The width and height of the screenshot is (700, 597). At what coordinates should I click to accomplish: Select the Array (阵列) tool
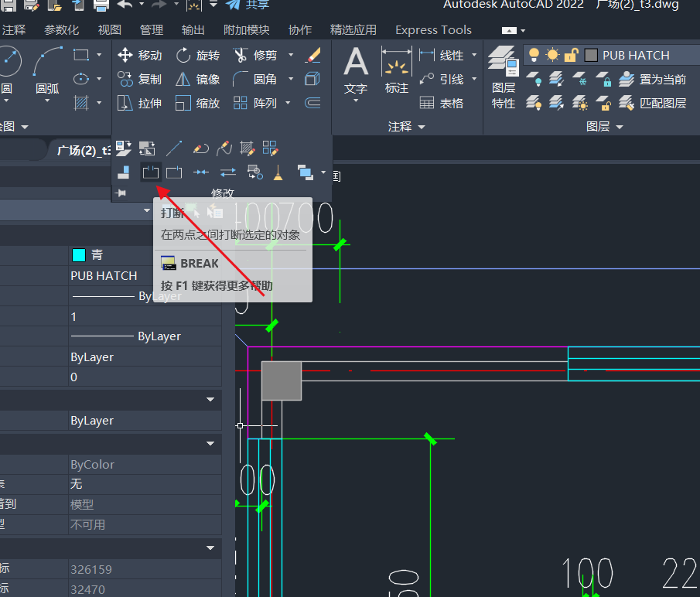tap(255, 104)
